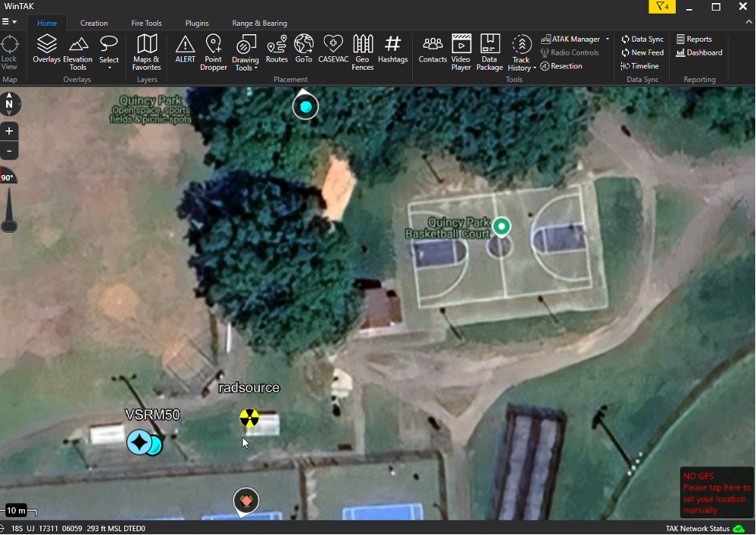Switch to the Creation tab

[94, 23]
